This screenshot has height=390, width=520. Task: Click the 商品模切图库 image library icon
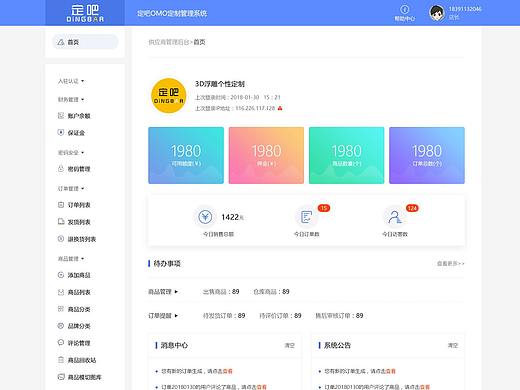pyautogui.click(x=61, y=377)
